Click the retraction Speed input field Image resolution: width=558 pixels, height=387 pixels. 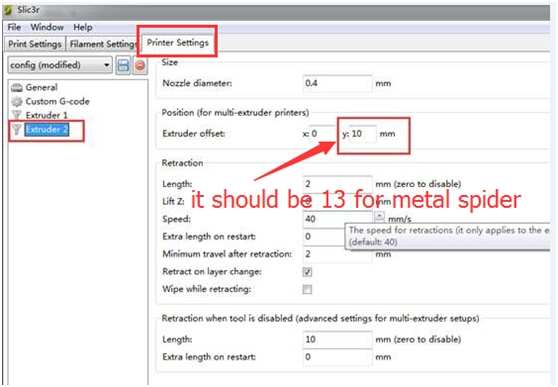point(337,219)
